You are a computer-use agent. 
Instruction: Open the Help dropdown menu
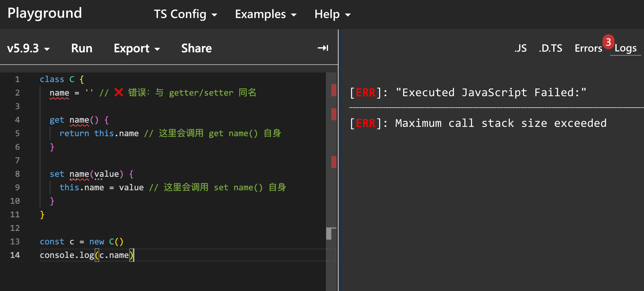pyautogui.click(x=332, y=14)
